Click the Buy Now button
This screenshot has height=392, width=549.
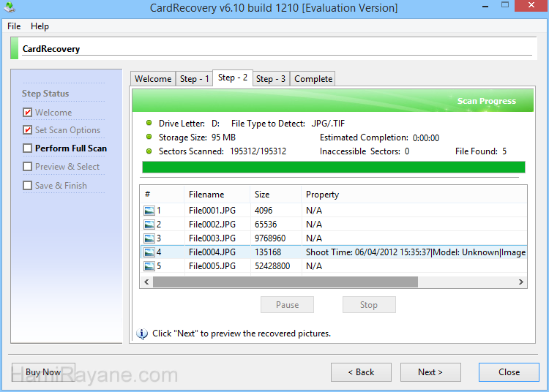[x=43, y=372]
